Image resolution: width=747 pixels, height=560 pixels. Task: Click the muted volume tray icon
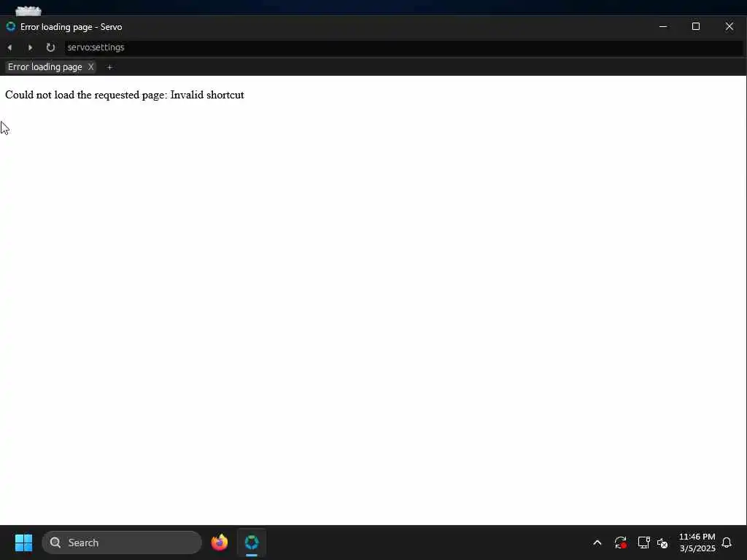click(x=662, y=542)
